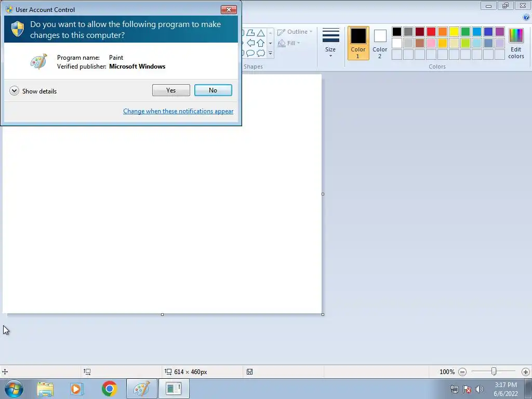Image resolution: width=532 pixels, height=399 pixels.
Task: Open the Fill dropdown
Action: [x=289, y=43]
